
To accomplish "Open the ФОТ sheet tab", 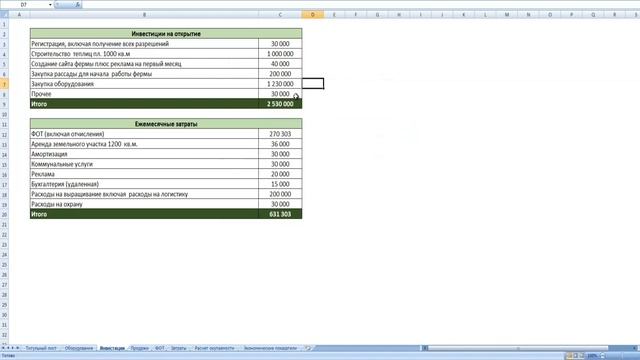I will [x=159, y=348].
